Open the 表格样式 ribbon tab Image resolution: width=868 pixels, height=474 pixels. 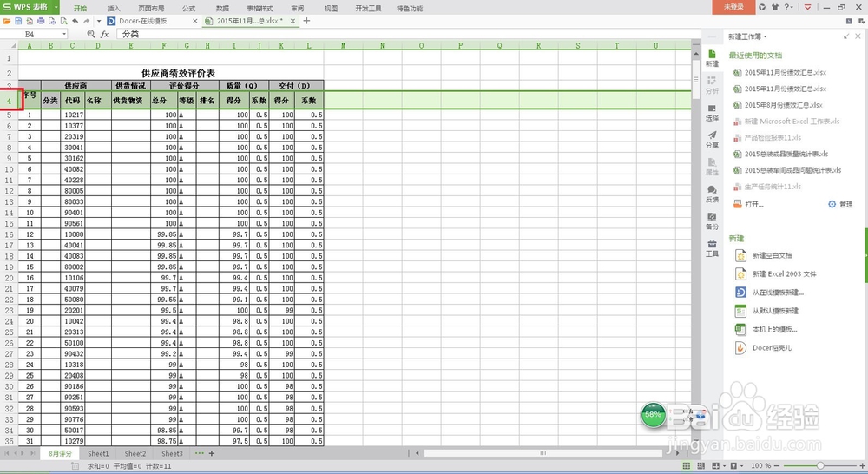click(260, 9)
